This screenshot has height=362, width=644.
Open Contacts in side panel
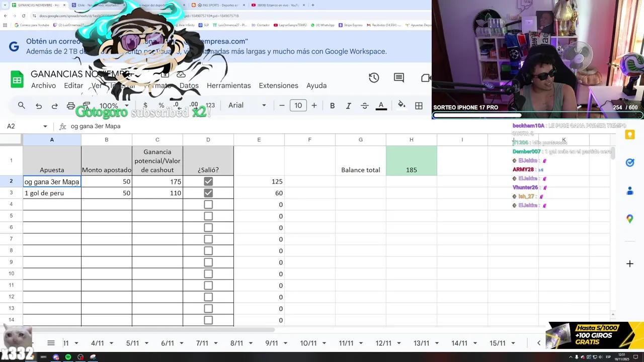[629, 191]
